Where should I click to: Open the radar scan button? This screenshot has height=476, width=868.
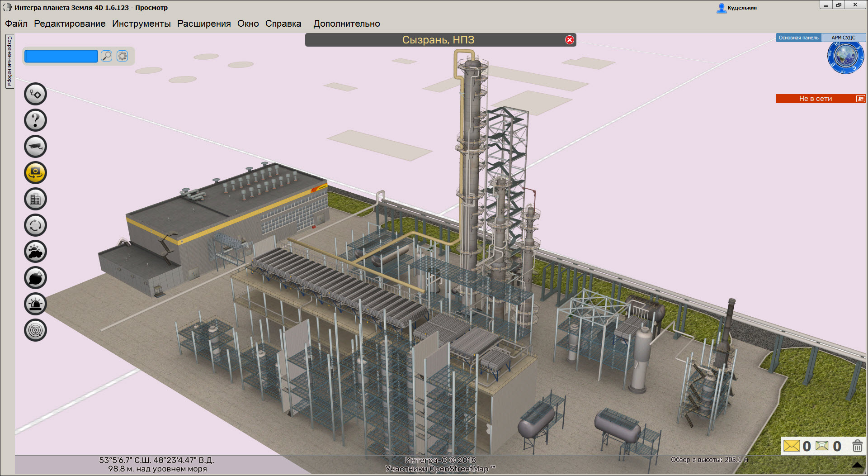click(x=35, y=330)
